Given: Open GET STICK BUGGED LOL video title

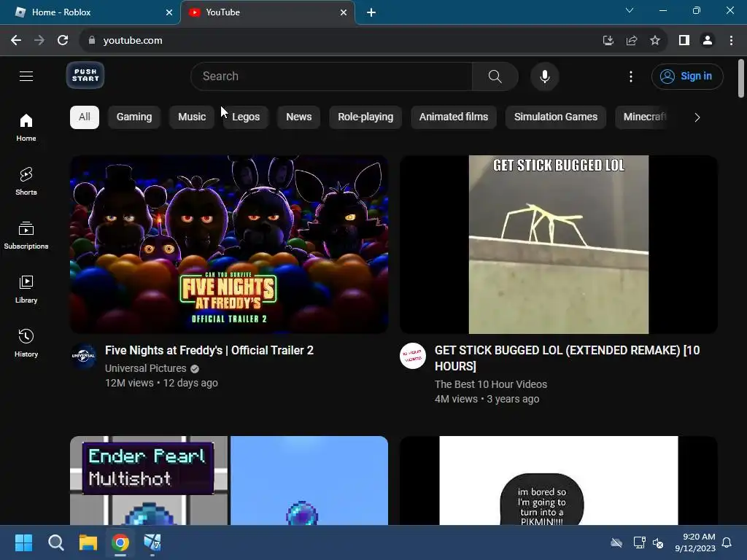Looking at the screenshot, I should coord(567,358).
